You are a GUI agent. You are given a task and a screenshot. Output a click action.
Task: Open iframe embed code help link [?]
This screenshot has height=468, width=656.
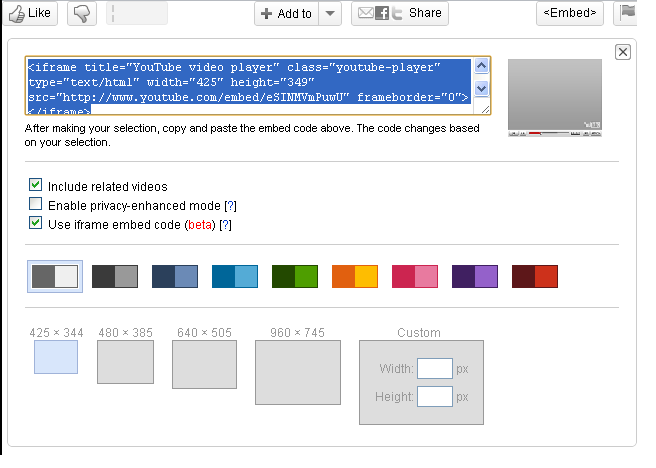point(226,225)
